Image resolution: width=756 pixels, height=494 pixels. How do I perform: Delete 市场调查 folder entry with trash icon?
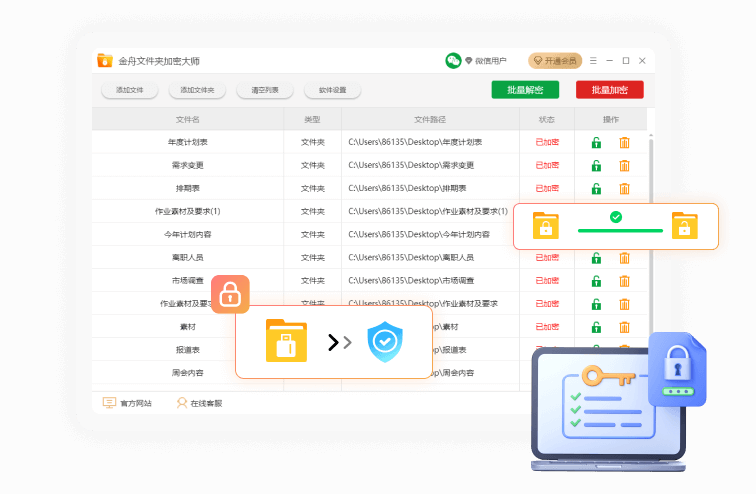624,281
